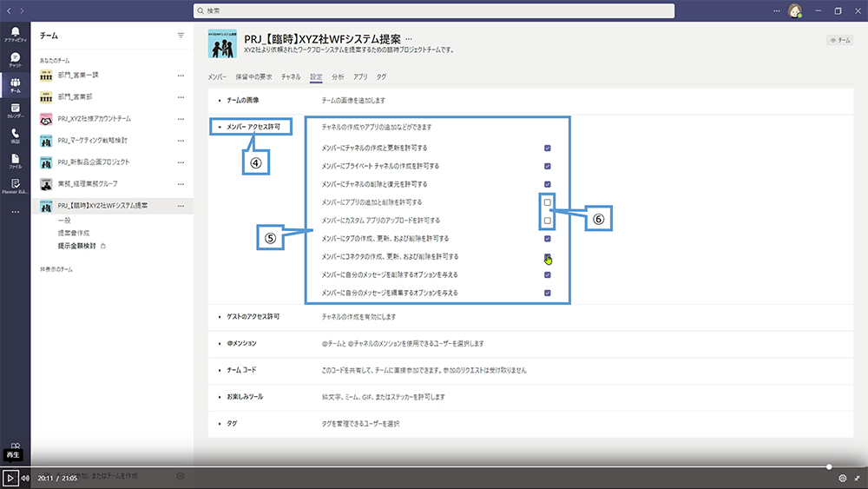Toggle メンバーにコネクタの作成、更新、および削除を許可する checkbox
The image size is (868, 489).
coord(548,257)
